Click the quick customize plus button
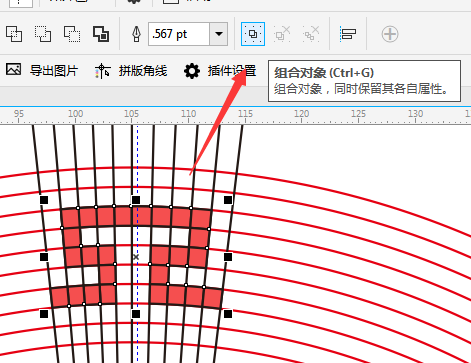 (390, 34)
